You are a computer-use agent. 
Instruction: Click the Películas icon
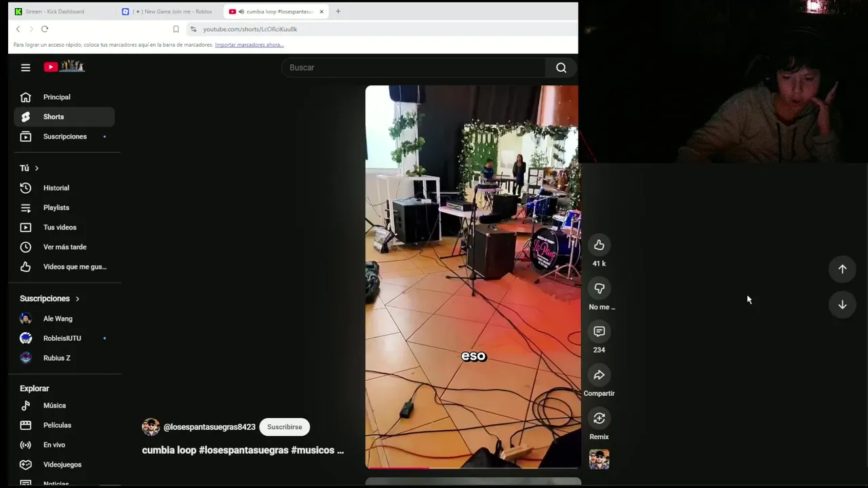pos(26,425)
